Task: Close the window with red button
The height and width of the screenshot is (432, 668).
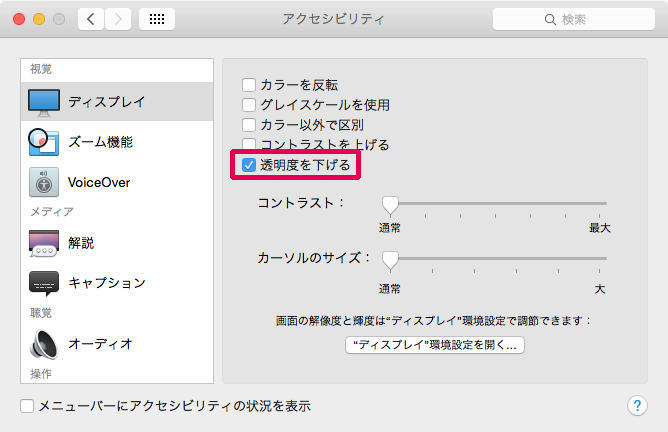Action: click(19, 19)
